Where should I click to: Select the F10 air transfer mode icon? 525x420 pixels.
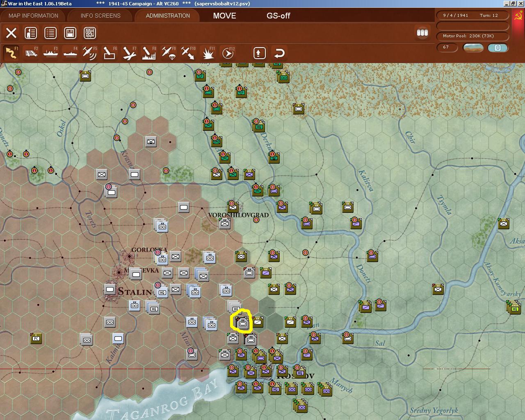[188, 53]
